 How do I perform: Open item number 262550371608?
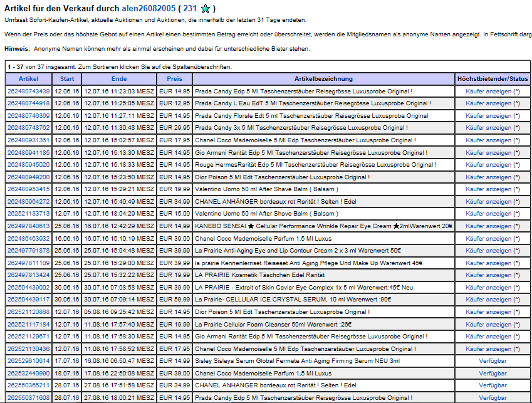tap(28, 397)
